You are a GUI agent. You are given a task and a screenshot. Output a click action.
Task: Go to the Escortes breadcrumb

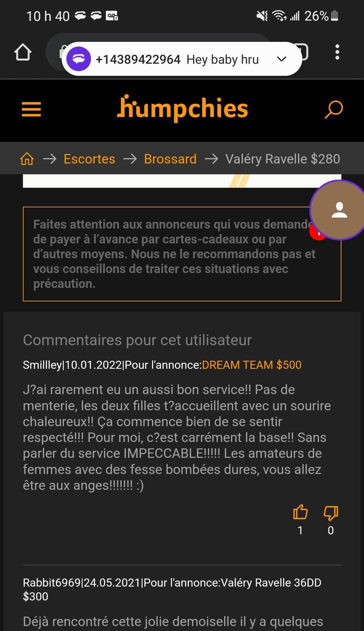pyautogui.click(x=89, y=159)
